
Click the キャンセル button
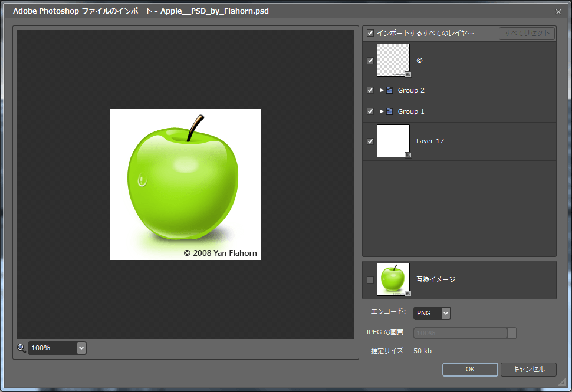(x=528, y=369)
